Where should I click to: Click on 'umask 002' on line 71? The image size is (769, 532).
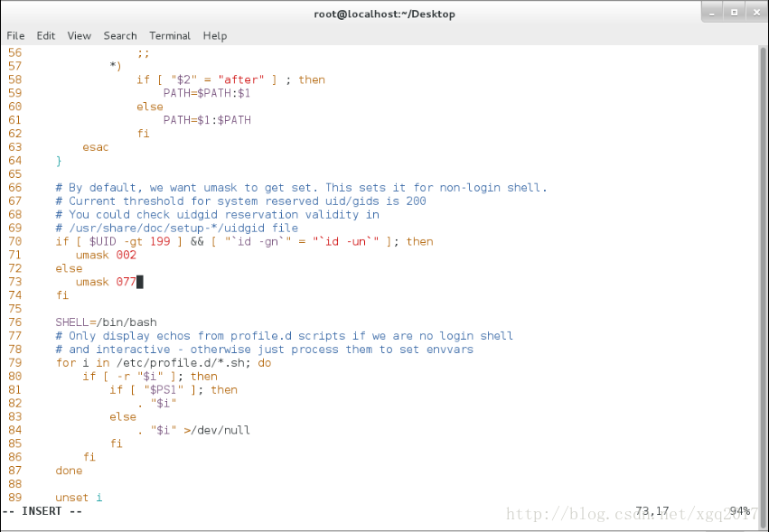pos(106,255)
